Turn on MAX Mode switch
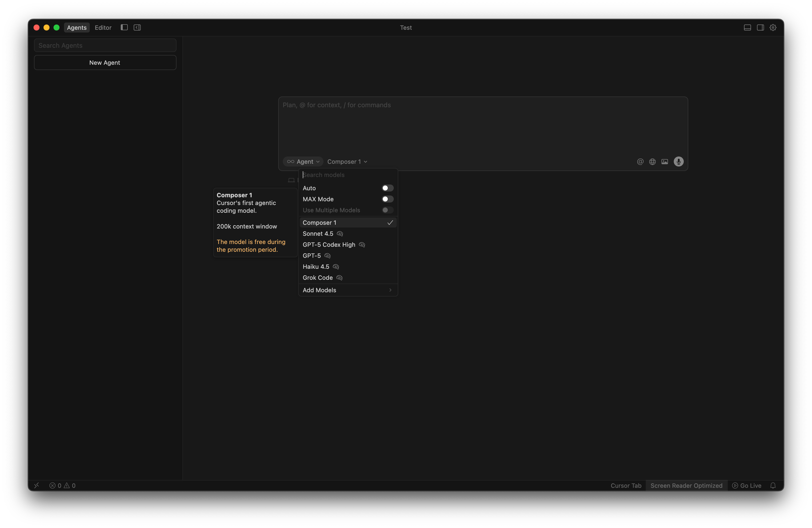812x528 pixels. point(387,199)
